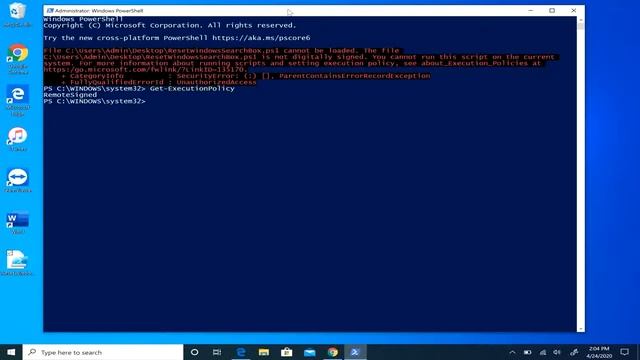The width and height of the screenshot is (640, 360).
Task: Minimize the PowerShell window
Action: (530, 11)
